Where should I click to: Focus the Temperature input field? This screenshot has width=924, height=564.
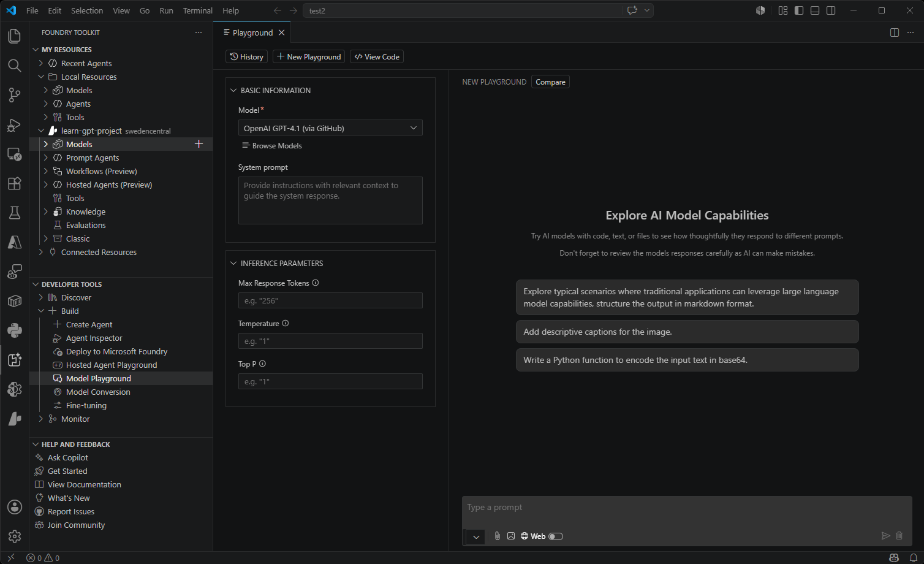330,341
